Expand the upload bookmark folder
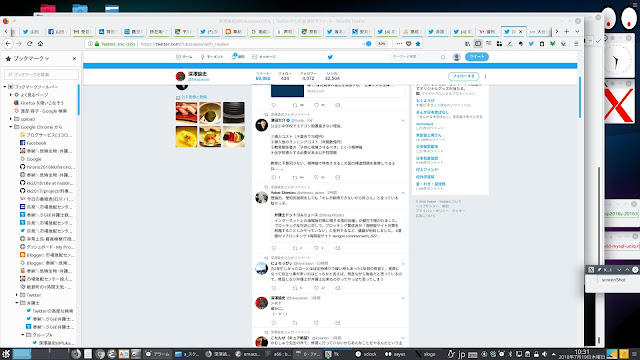 pos(11,119)
